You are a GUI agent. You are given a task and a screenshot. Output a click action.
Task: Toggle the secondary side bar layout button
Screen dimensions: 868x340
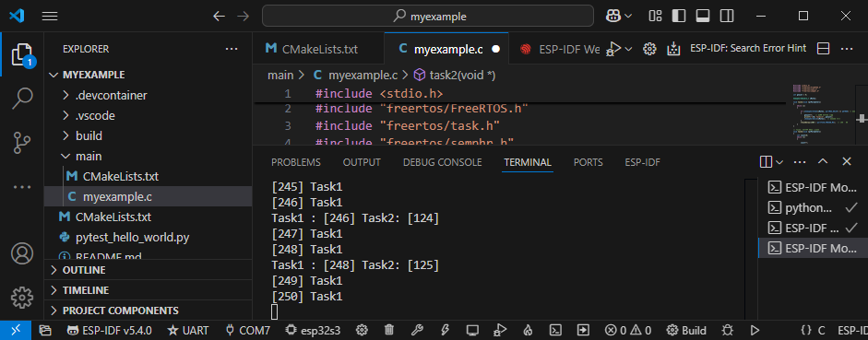727,16
